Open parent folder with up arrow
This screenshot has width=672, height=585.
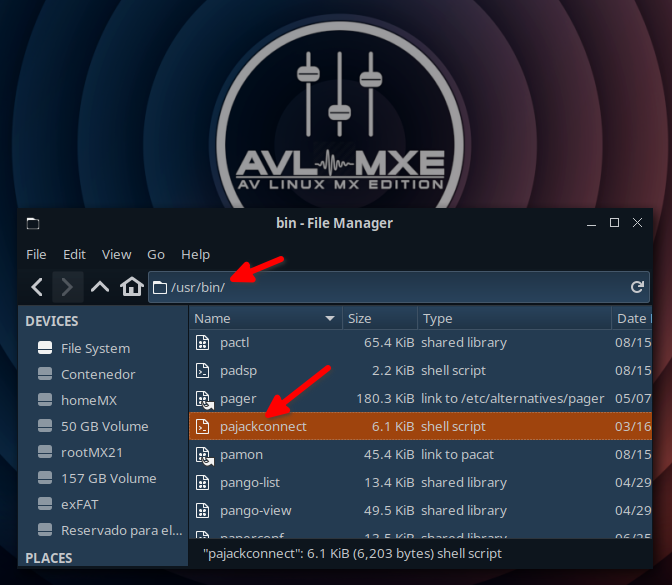[100, 287]
